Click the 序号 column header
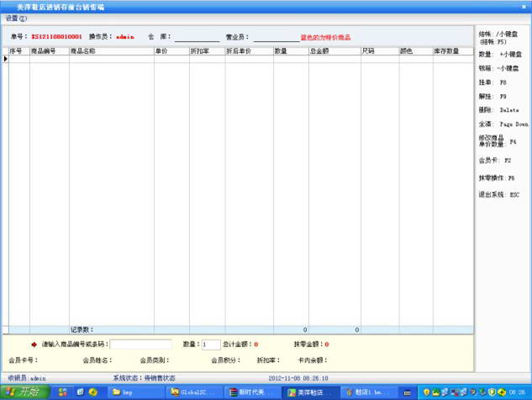Image resolution: width=532 pixels, height=400 pixels. click(x=19, y=51)
